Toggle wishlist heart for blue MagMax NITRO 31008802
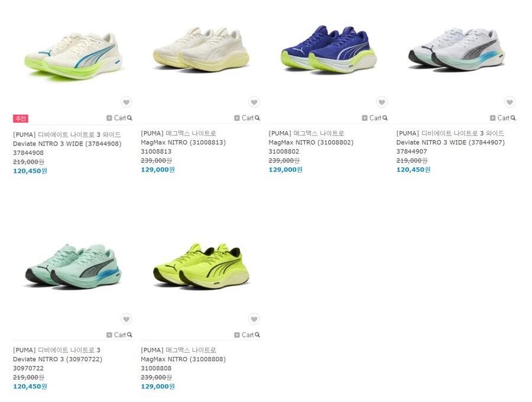This screenshot has height=402, width=532. point(382,102)
